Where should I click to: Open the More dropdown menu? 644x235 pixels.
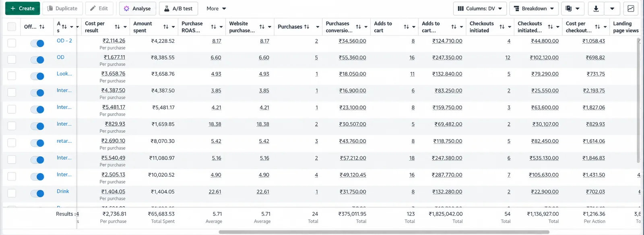tap(216, 8)
